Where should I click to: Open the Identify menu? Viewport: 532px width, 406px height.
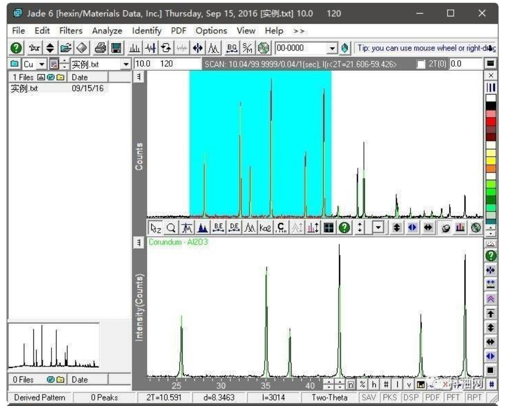[146, 31]
